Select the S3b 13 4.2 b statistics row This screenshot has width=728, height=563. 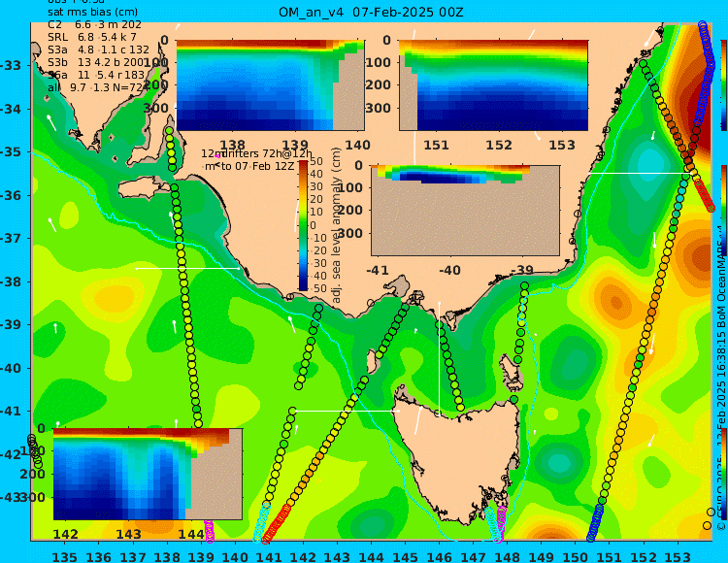98,62
